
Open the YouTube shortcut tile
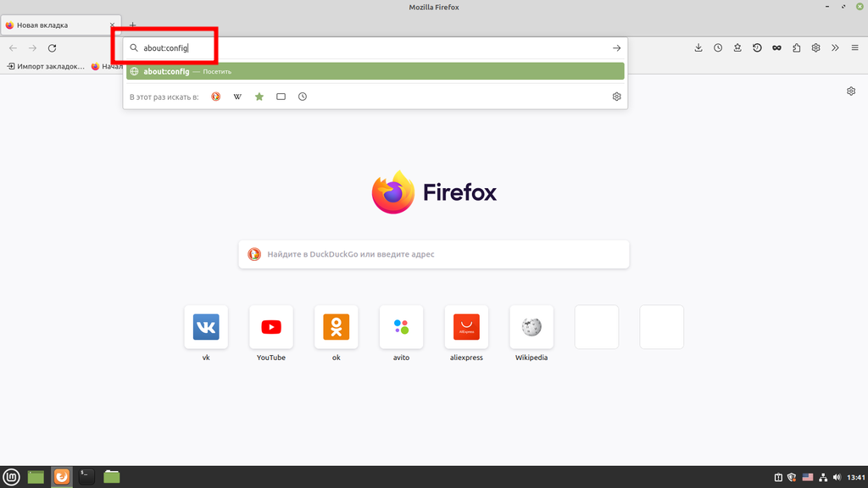tap(271, 327)
